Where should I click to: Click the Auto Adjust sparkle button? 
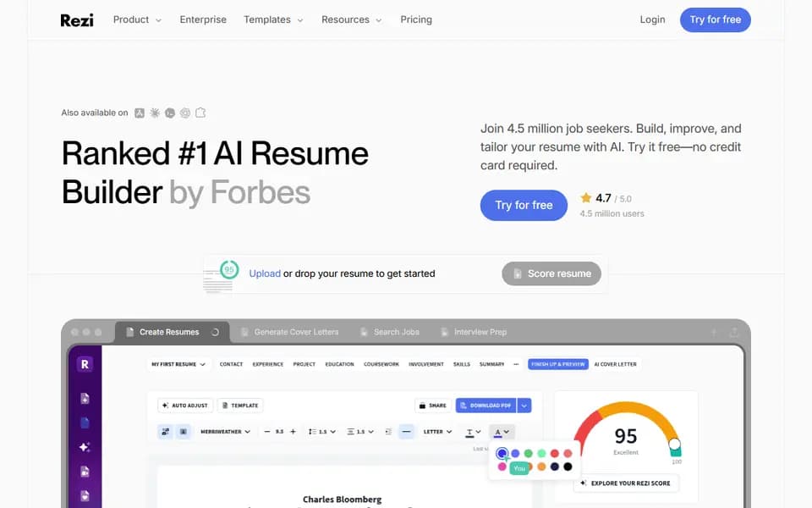coord(185,406)
